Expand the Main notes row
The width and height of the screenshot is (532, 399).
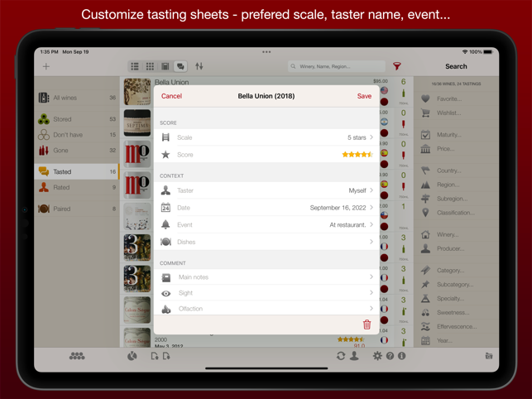266,277
